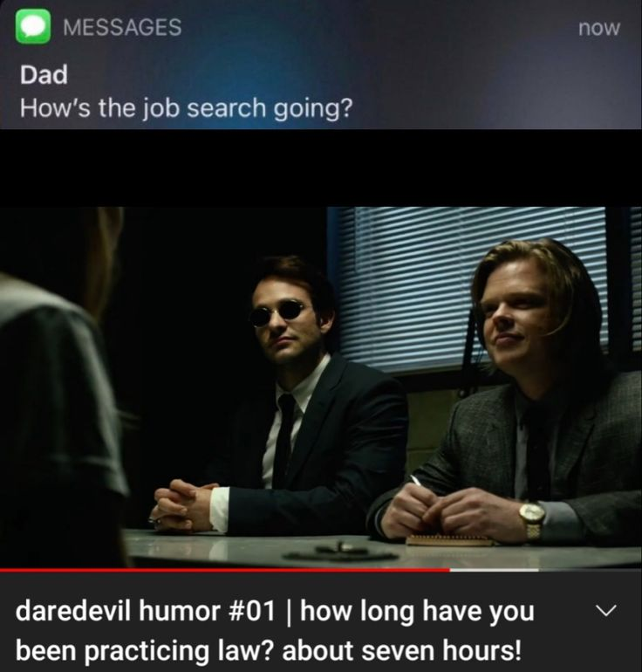Tap the notepad on the table
Viewport: 642px width, 672px height.
449,540
